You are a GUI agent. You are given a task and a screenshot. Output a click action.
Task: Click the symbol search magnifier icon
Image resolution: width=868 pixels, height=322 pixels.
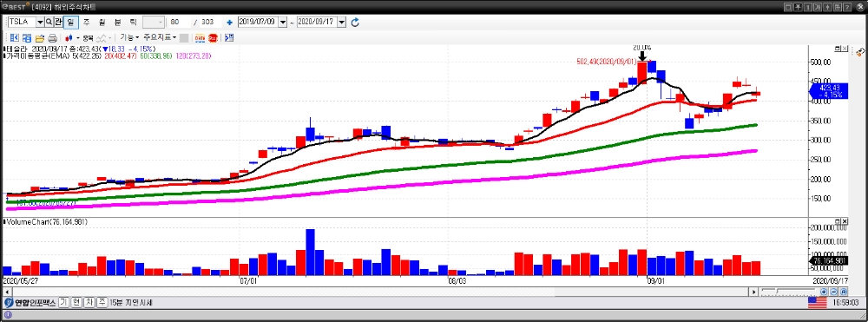click(49, 22)
